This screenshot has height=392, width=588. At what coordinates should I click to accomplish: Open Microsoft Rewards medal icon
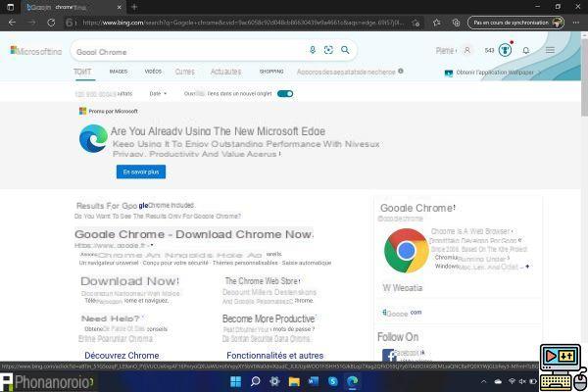click(x=505, y=50)
